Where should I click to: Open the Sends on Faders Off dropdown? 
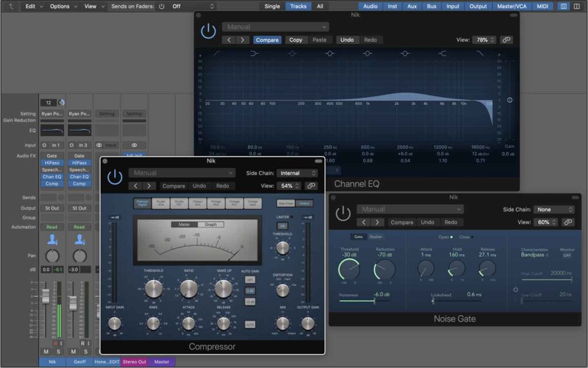tap(192, 6)
